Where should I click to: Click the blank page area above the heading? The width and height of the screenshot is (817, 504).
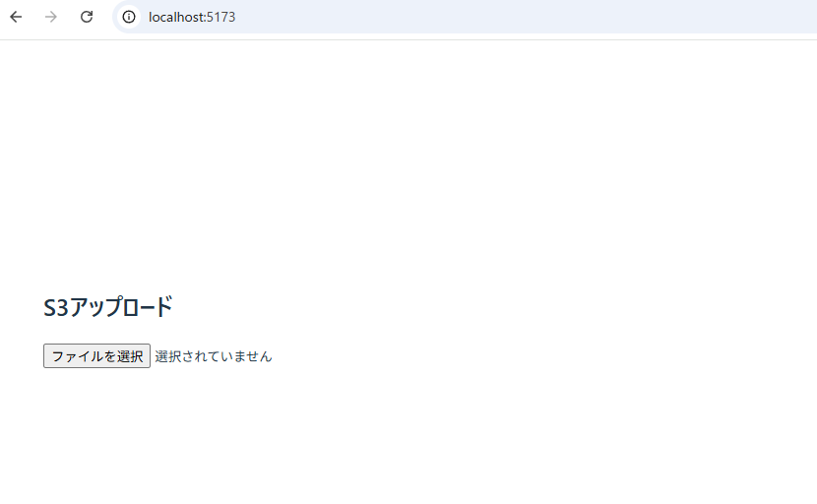click(408, 157)
